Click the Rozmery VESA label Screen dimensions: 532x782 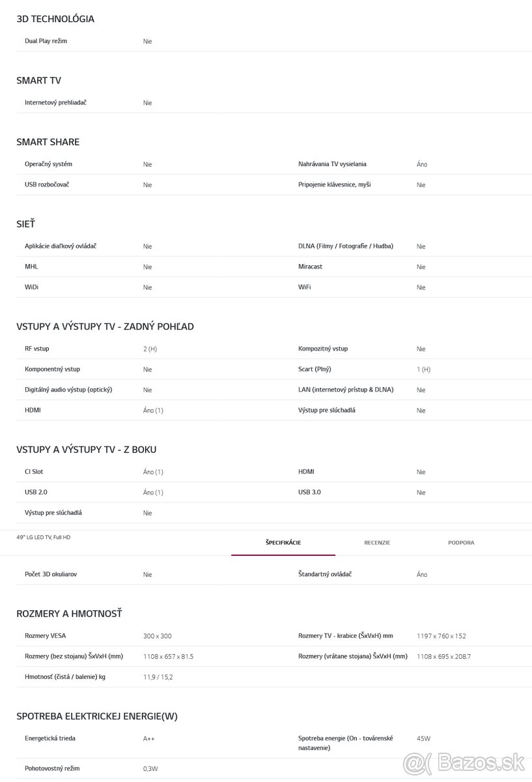[45, 636]
